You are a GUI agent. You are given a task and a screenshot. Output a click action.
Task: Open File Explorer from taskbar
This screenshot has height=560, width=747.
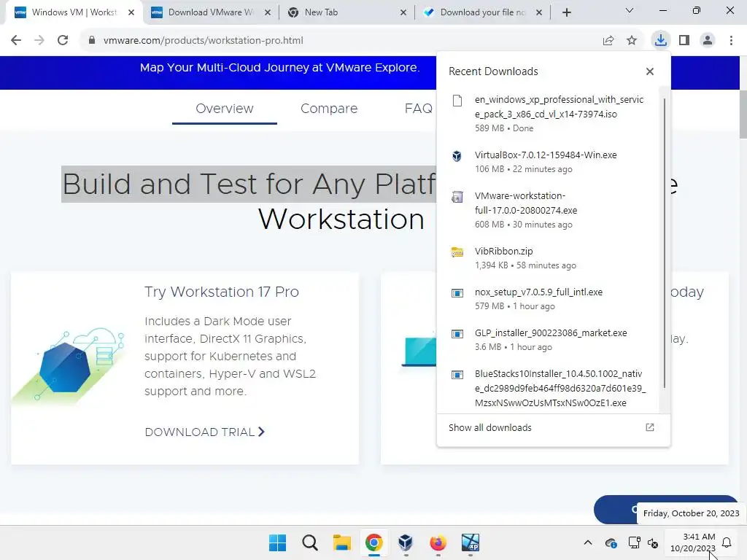coord(341,542)
